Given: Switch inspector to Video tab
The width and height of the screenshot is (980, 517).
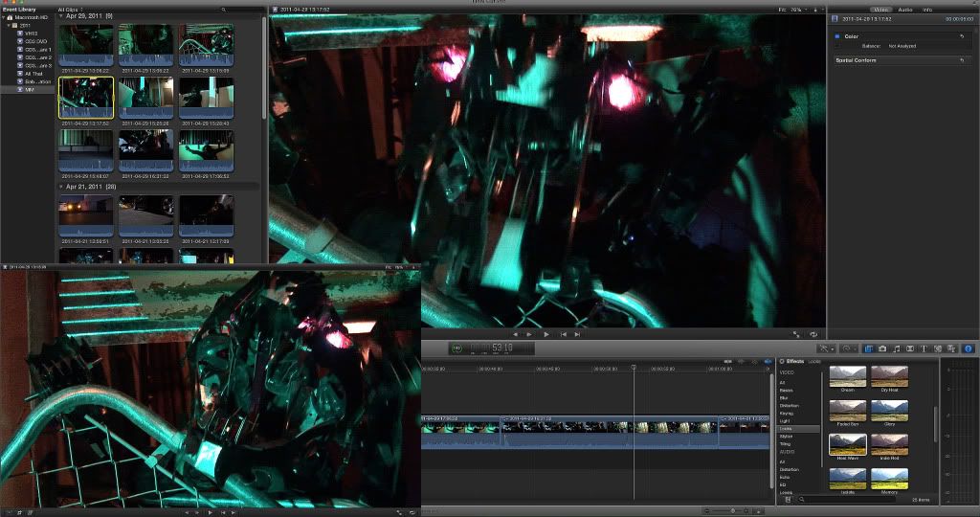Looking at the screenshot, I should coord(880,10).
